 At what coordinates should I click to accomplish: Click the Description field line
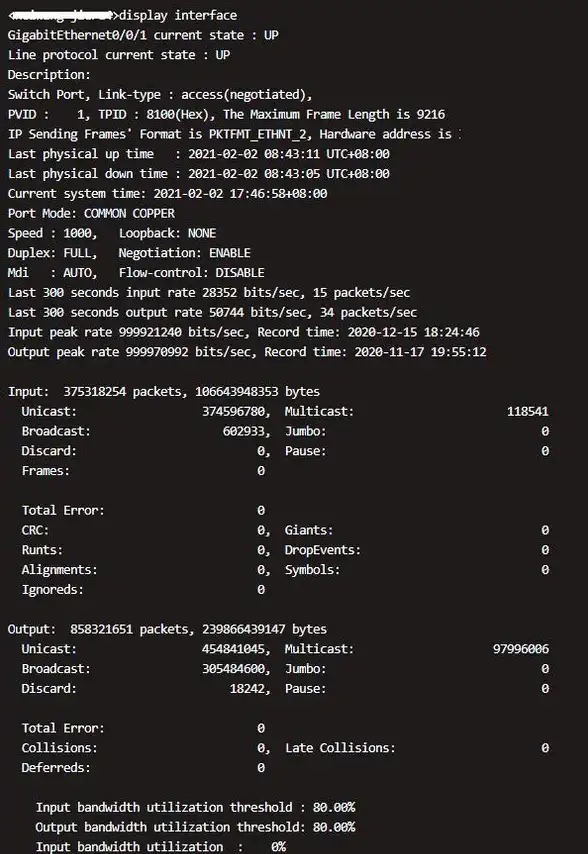tap(49, 75)
